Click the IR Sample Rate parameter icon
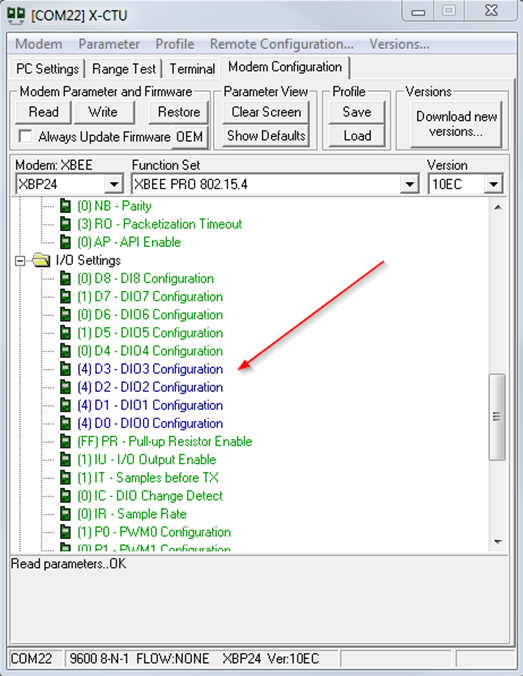 coord(65,514)
